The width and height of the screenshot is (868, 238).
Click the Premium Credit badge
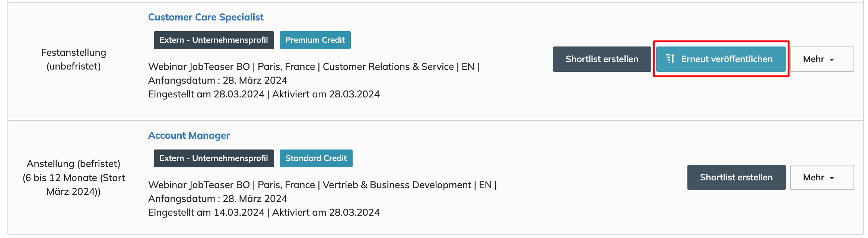coord(315,40)
